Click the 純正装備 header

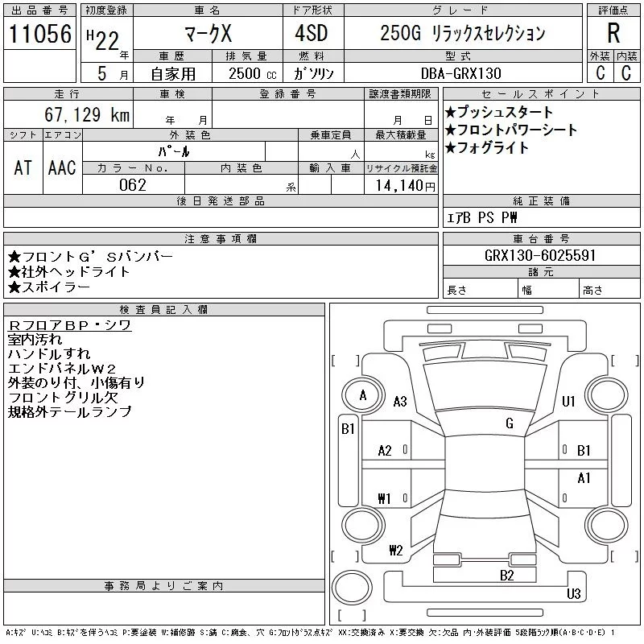pos(541,200)
